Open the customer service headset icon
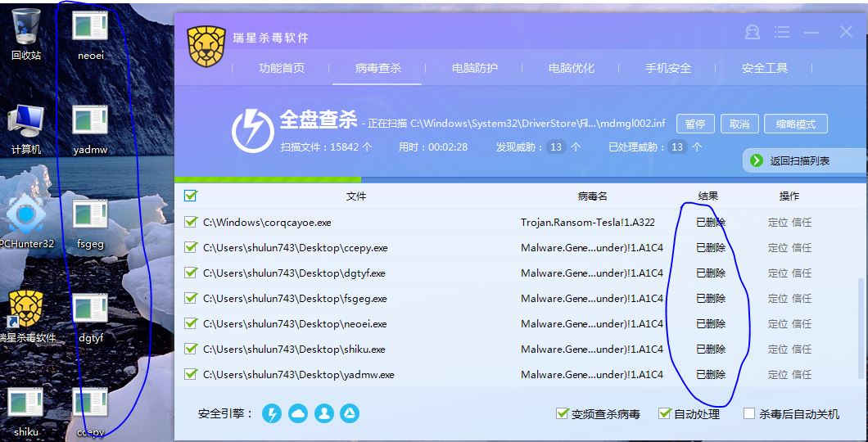The image size is (868, 442). click(x=753, y=32)
